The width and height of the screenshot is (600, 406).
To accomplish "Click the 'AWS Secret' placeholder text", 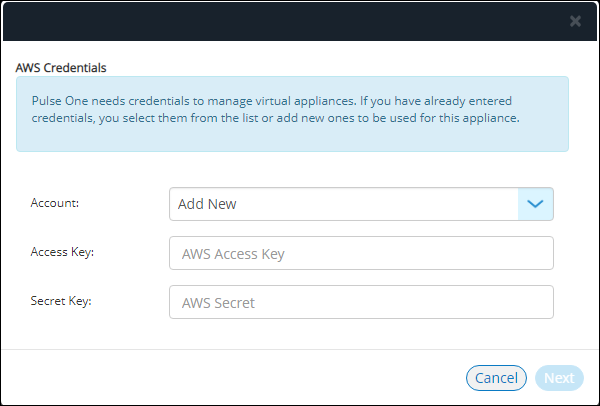I will pos(218,303).
